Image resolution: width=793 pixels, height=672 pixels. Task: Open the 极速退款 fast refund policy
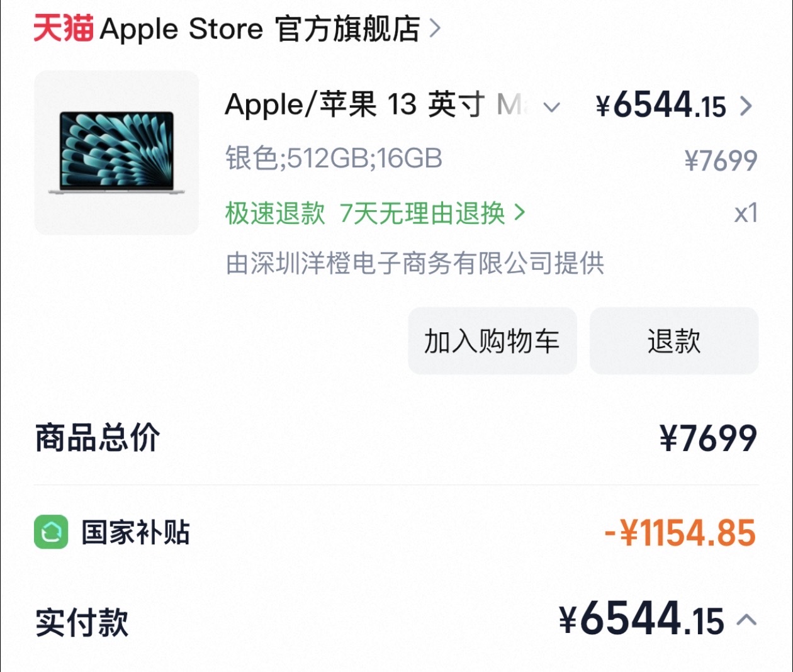click(x=275, y=213)
